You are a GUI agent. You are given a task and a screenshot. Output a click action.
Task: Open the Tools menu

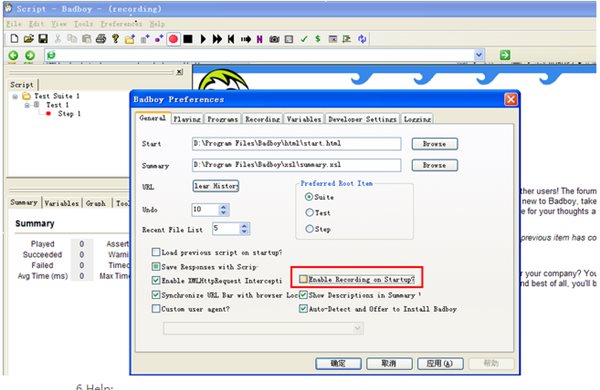[83, 24]
